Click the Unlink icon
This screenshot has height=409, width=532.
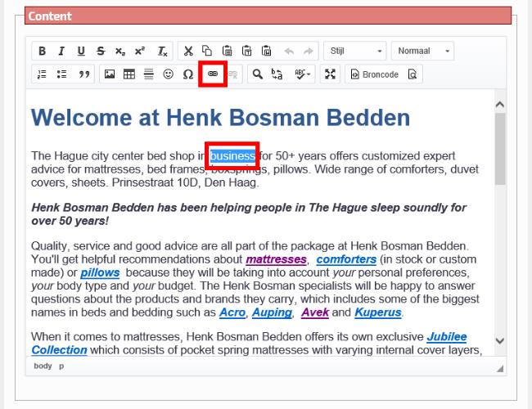click(x=232, y=74)
